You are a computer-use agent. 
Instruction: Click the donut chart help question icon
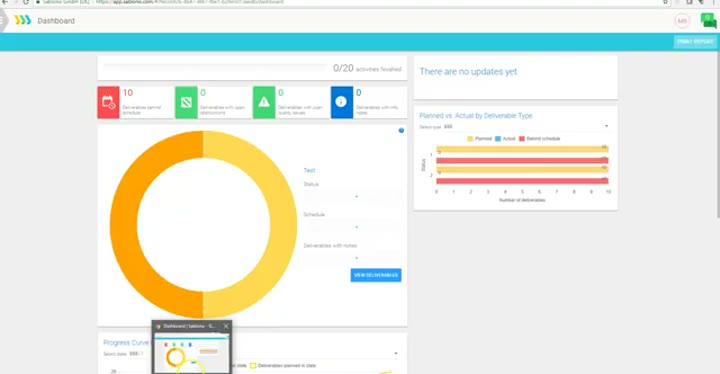click(401, 130)
